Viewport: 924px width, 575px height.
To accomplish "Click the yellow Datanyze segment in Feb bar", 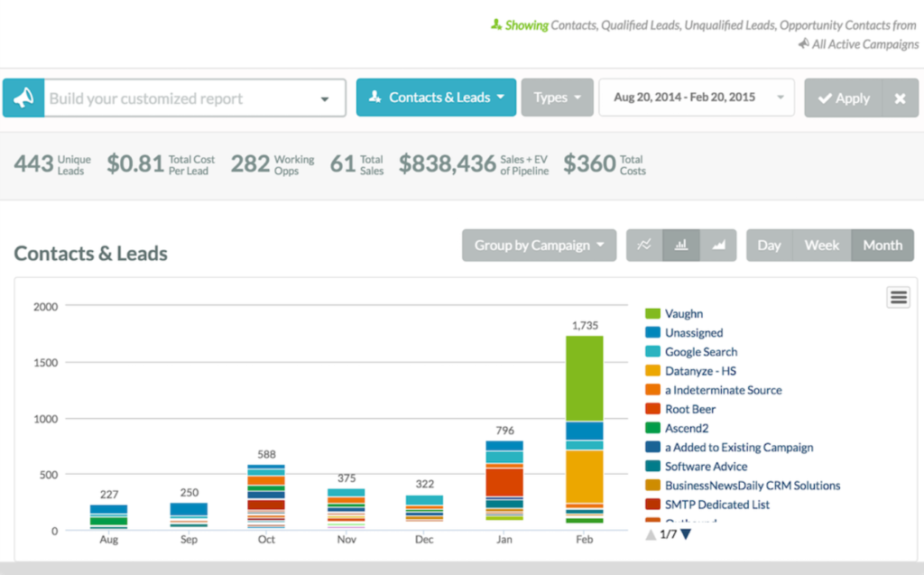I will point(585,477).
